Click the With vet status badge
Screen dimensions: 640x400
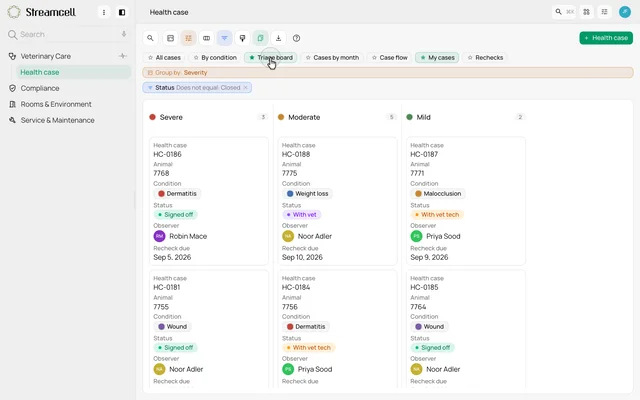tap(301, 215)
